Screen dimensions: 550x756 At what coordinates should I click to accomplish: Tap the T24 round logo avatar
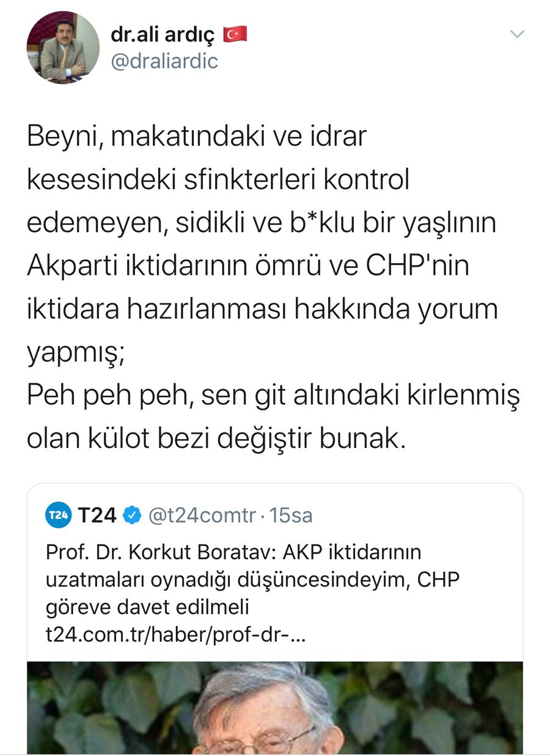[59, 516]
